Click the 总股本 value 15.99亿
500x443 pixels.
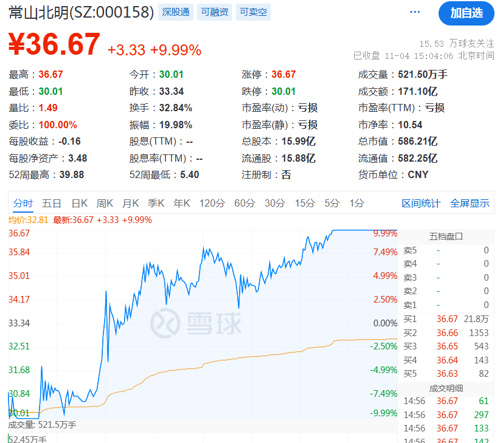298,141
